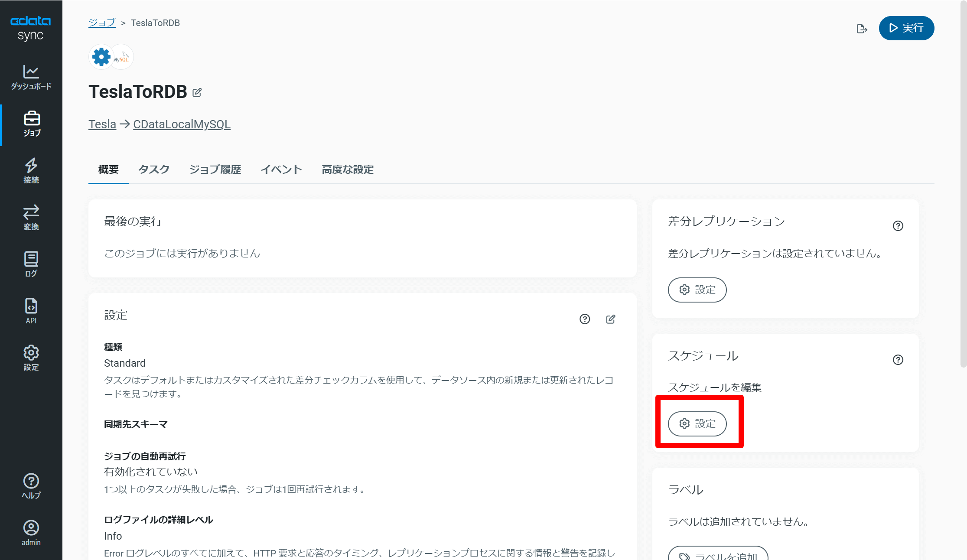This screenshot has height=560, width=967.
Task: Click the export icon next to 実行
Action: click(862, 29)
